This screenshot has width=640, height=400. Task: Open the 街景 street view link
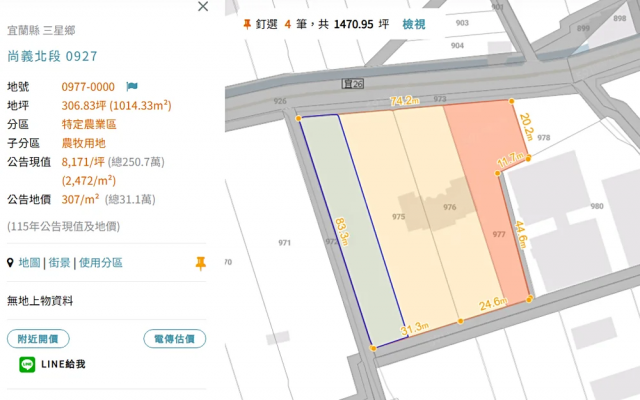pos(60,263)
